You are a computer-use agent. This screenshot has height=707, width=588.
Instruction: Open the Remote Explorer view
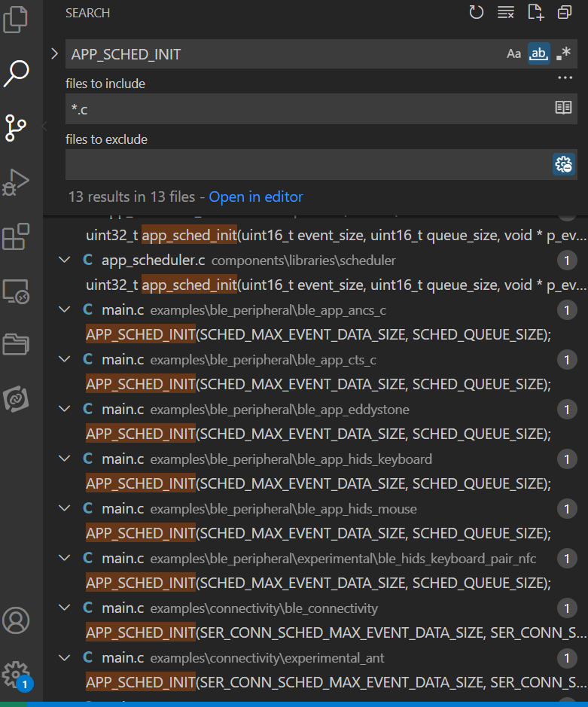pyautogui.click(x=16, y=291)
